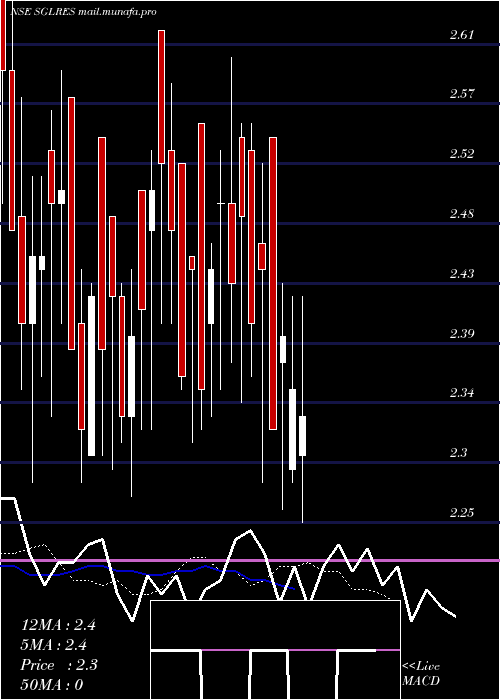Click the 2.48 price axis label
The image size is (500, 700).
(x=461, y=214)
